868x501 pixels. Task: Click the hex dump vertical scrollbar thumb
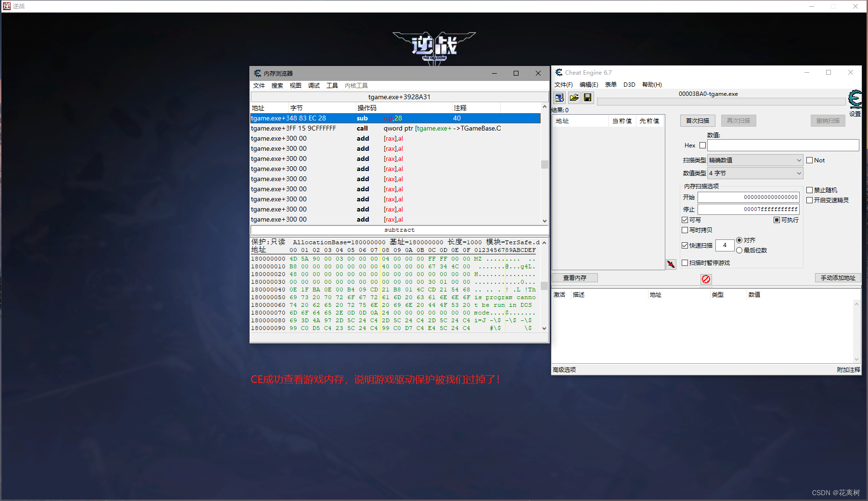[544, 286]
